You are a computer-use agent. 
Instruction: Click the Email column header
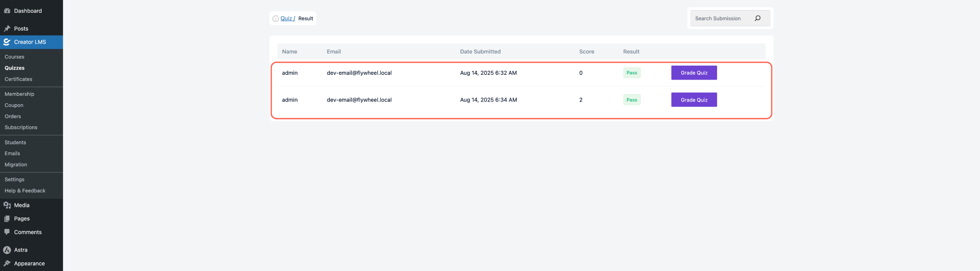click(334, 51)
